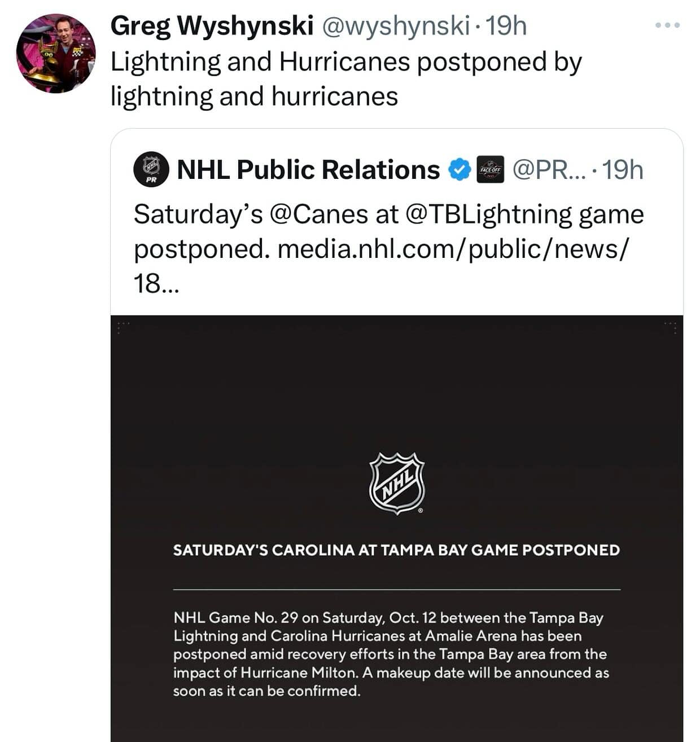The image size is (700, 742).
Task: Click Greg Wyshynski's profile avatar
Action: (x=55, y=53)
